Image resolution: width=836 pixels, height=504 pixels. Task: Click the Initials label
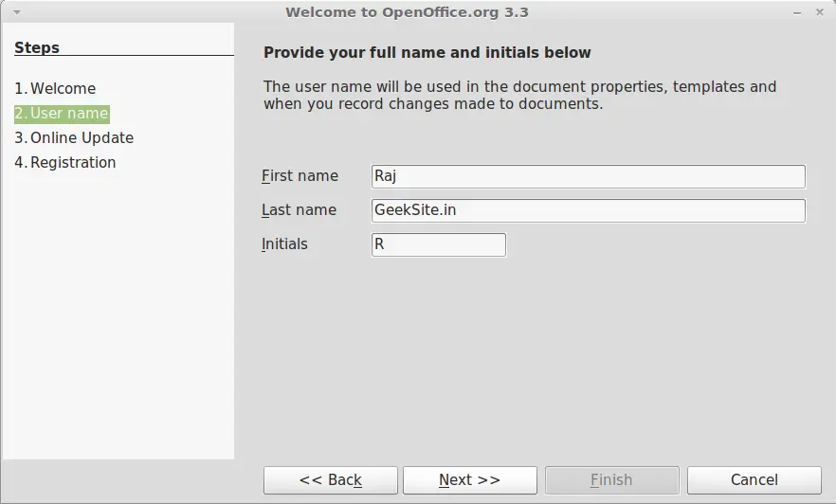coord(284,244)
